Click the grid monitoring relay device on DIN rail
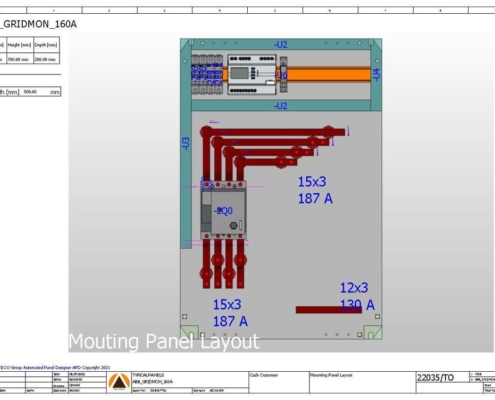Screen dimensions: 495x400 [252, 74]
